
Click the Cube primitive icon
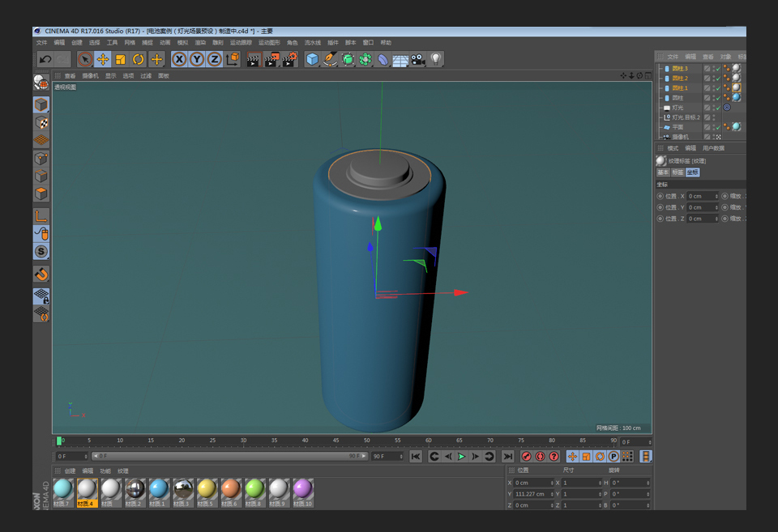pos(311,58)
